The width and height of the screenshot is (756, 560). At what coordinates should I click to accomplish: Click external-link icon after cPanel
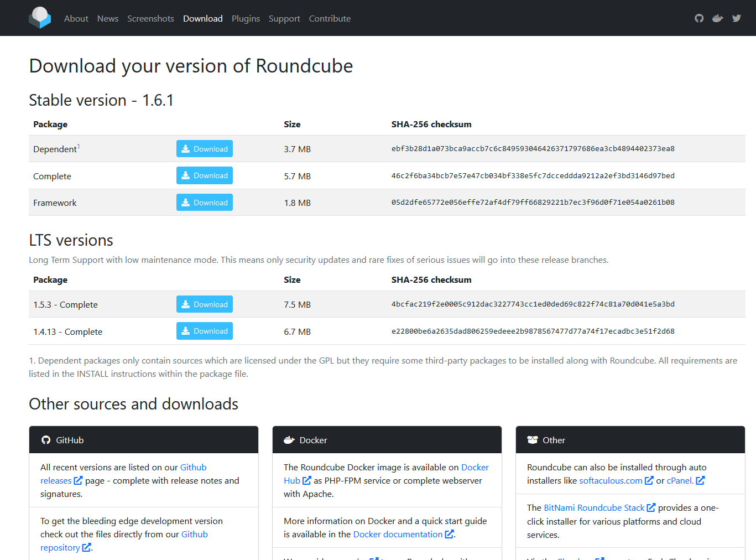[x=700, y=480]
